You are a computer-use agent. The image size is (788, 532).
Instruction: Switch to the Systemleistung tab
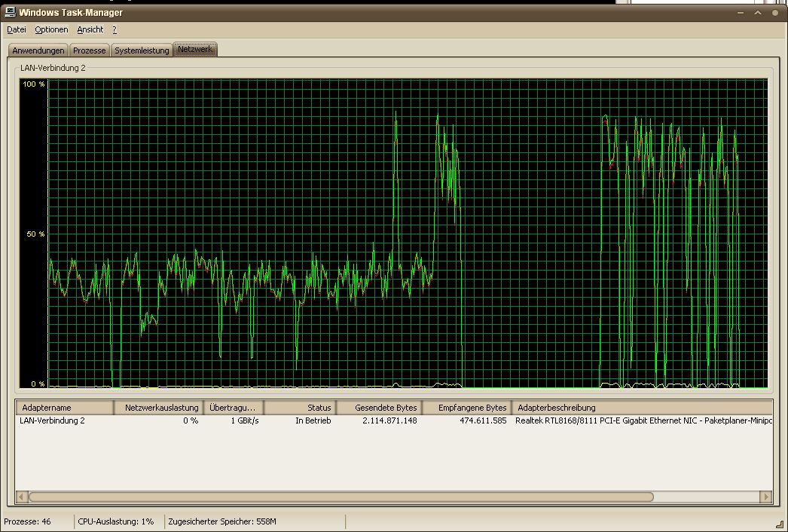142,50
